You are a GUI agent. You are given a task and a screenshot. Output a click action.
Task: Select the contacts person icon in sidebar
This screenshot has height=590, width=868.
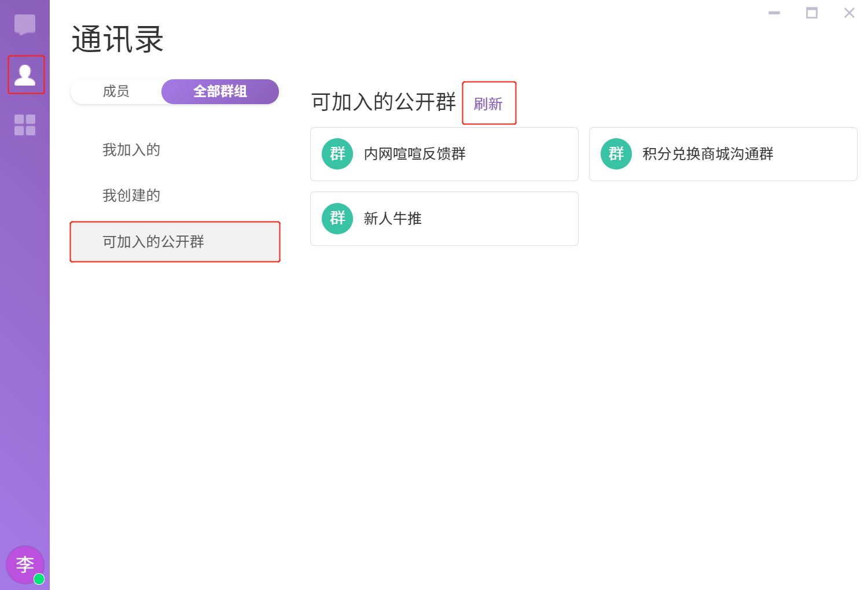(x=25, y=75)
